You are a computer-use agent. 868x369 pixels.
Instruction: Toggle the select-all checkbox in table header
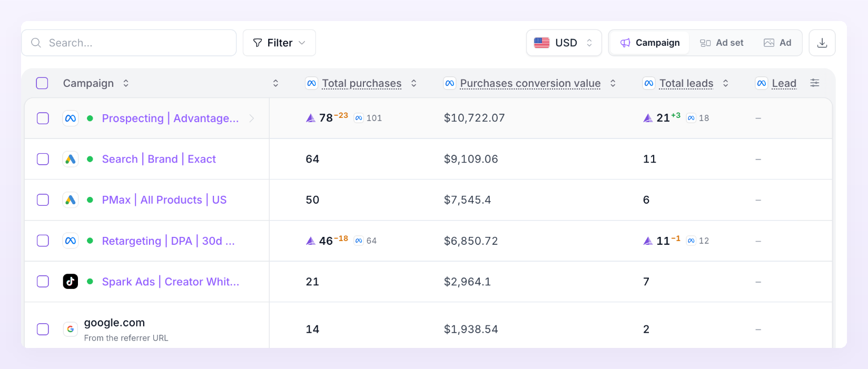click(x=42, y=83)
